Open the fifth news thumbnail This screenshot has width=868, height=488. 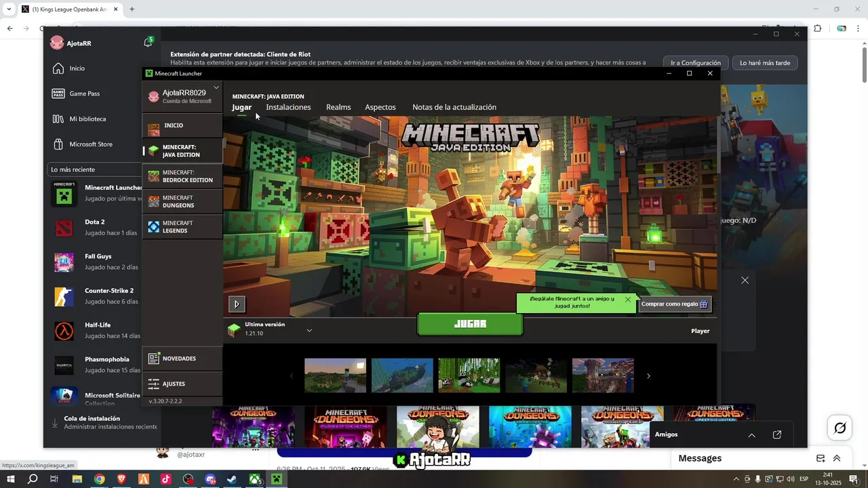603,375
